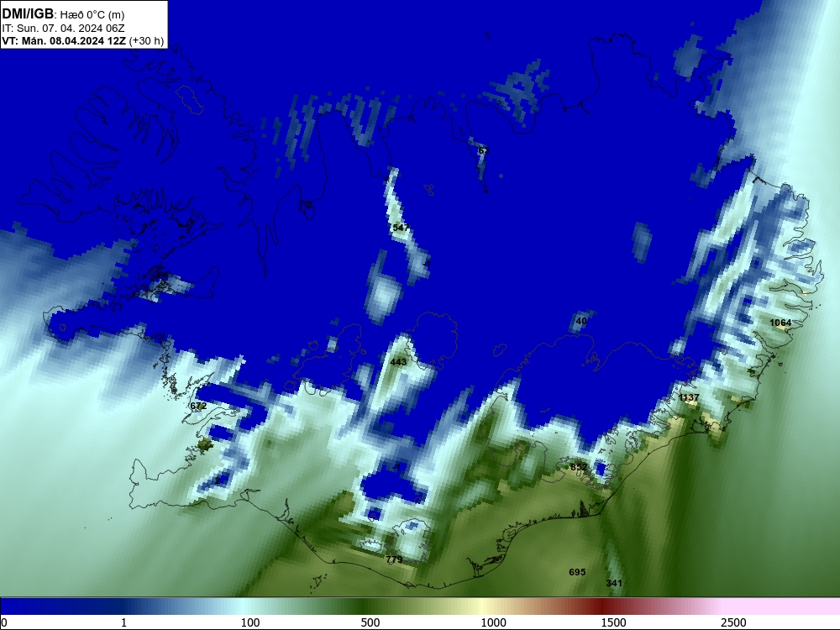840x630 pixels.
Task: Click the legend label 2500
Action: [x=733, y=622]
